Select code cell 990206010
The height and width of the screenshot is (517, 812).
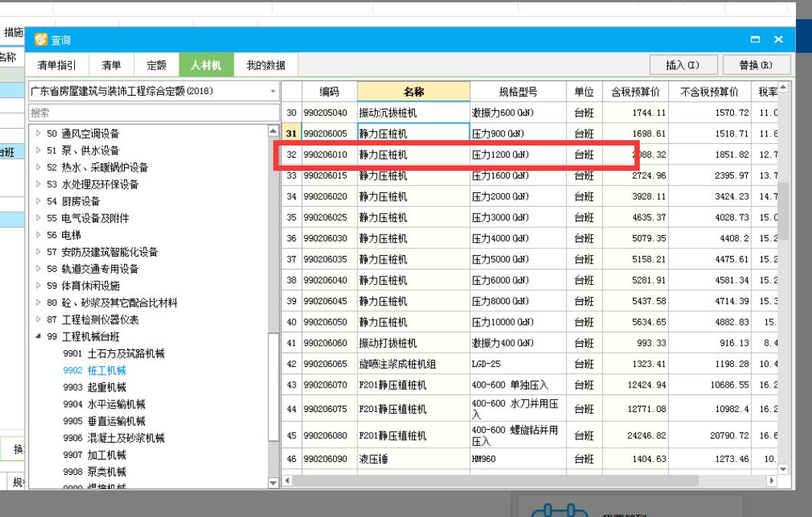pyautogui.click(x=329, y=155)
